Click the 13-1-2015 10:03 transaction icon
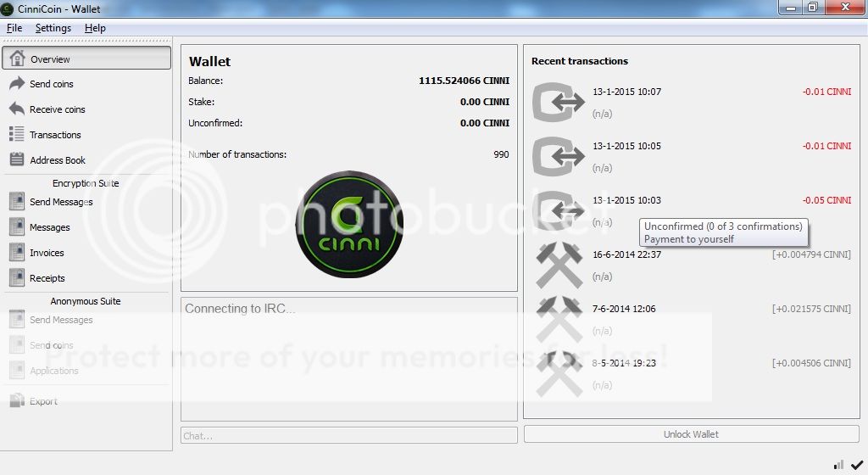The image size is (868, 475). [559, 210]
